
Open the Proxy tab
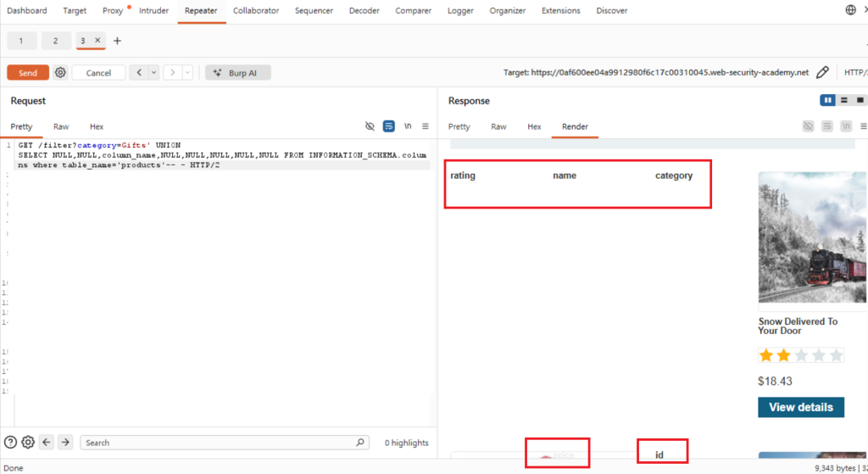pos(113,10)
